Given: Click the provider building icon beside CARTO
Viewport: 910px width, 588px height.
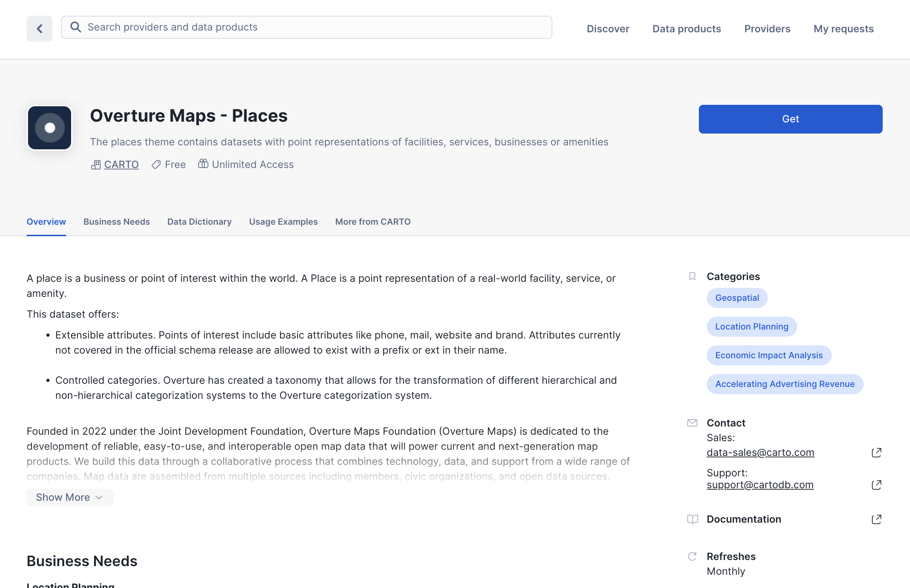Looking at the screenshot, I should [96, 164].
